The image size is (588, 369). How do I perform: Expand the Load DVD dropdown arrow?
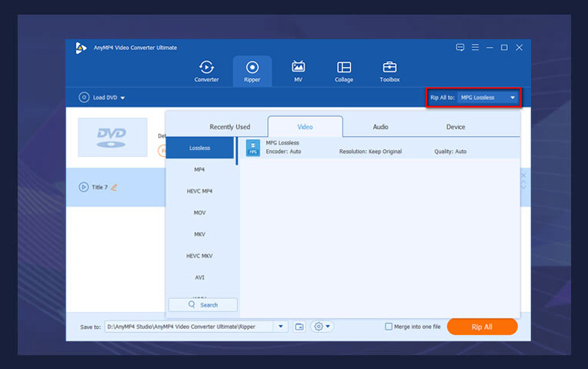click(122, 98)
